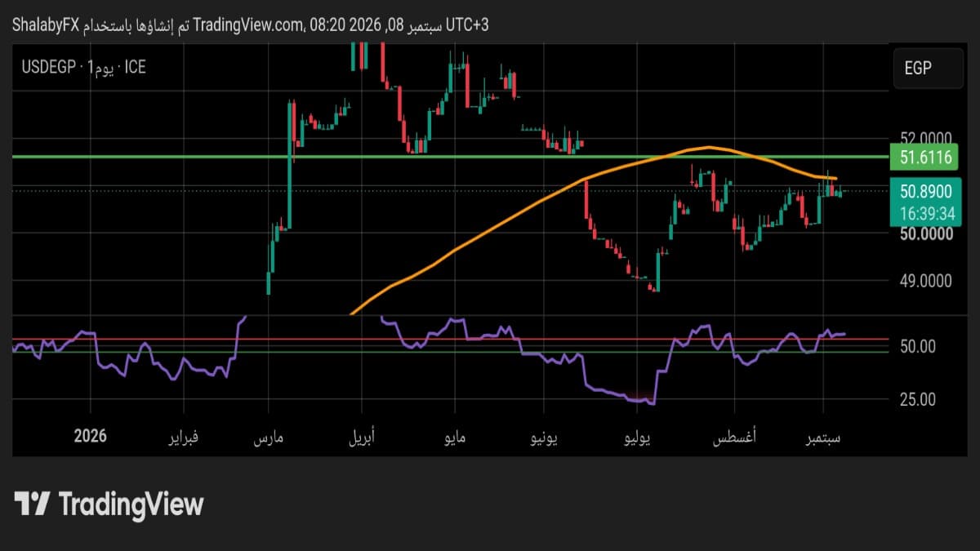Screen dimensions: 980x551
Task: Click the 52.0000 price axis value
Action: coord(925,137)
